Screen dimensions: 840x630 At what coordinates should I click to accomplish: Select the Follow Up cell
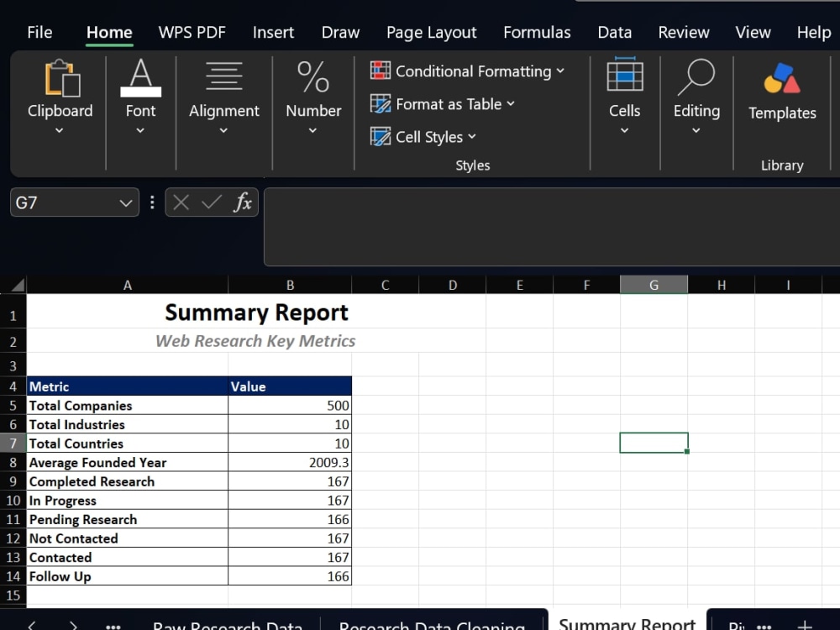pos(128,576)
